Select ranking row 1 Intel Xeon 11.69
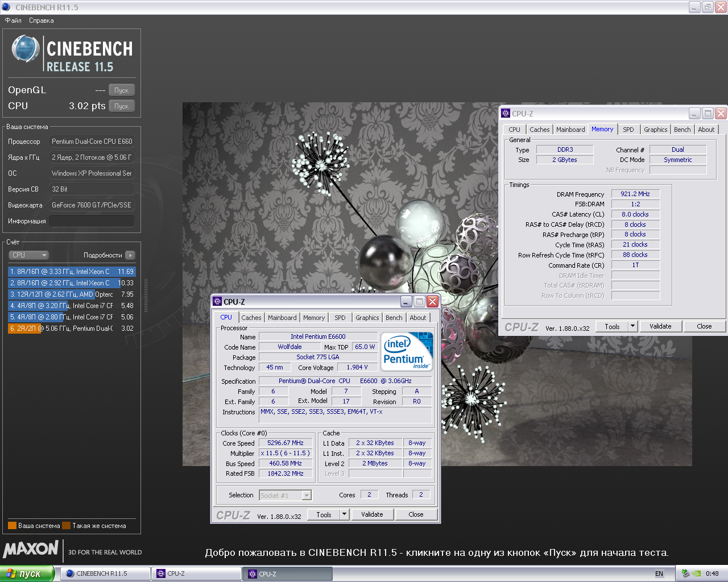Image resolution: width=728 pixels, height=582 pixels. point(72,272)
